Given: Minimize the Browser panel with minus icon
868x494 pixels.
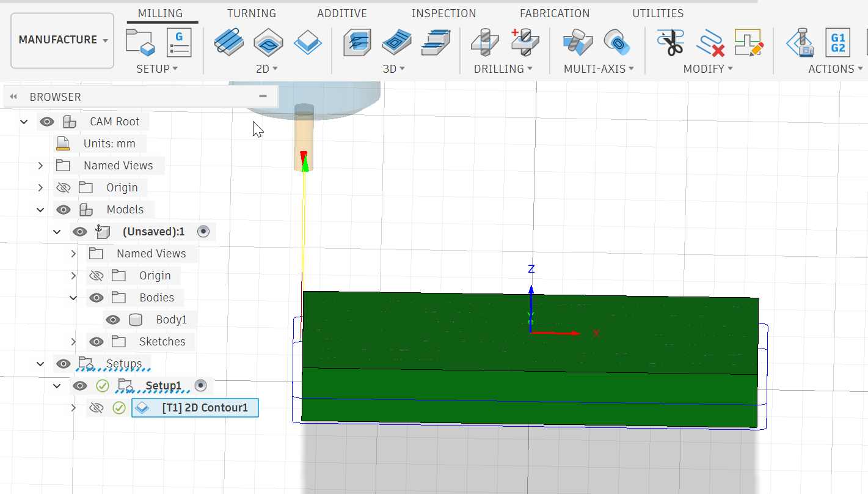Looking at the screenshot, I should [263, 96].
